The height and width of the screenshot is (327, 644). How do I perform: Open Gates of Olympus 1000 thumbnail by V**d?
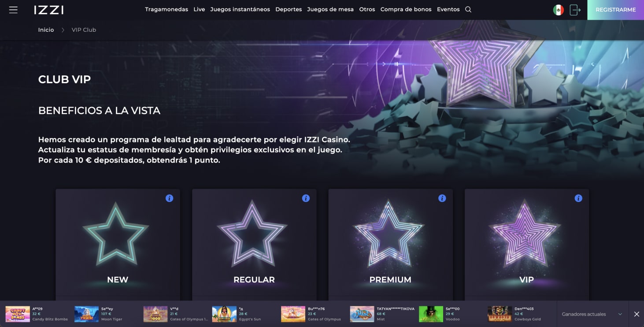tap(155, 314)
